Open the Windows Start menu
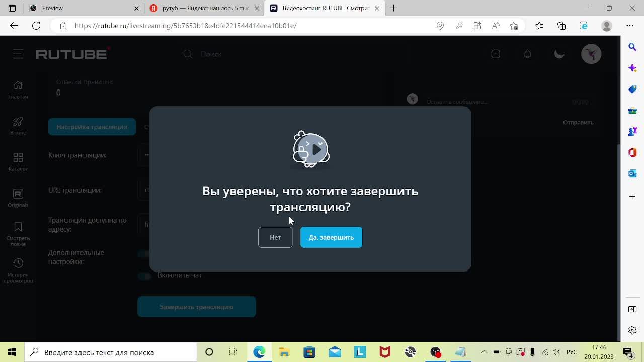 coord(12,352)
